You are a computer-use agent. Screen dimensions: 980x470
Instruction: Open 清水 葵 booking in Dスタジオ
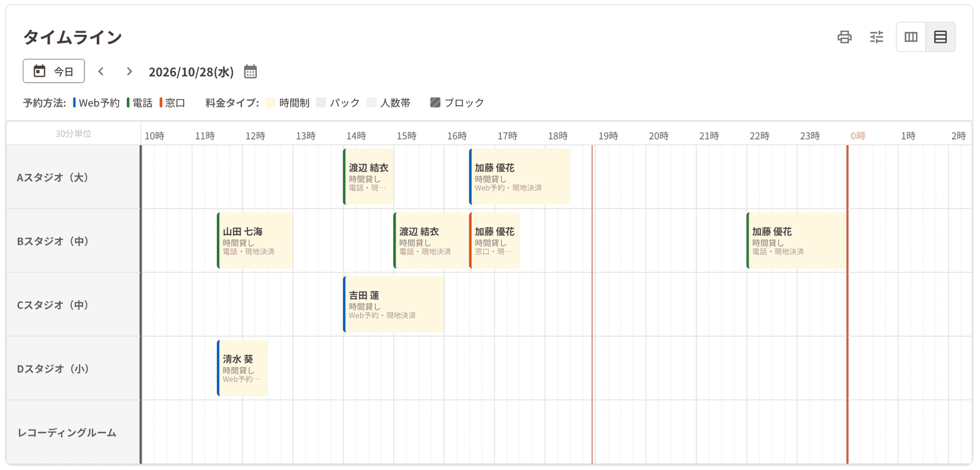pyautogui.click(x=242, y=368)
